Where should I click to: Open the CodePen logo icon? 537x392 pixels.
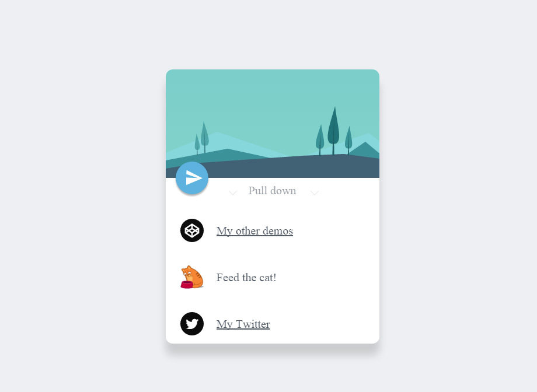click(192, 230)
